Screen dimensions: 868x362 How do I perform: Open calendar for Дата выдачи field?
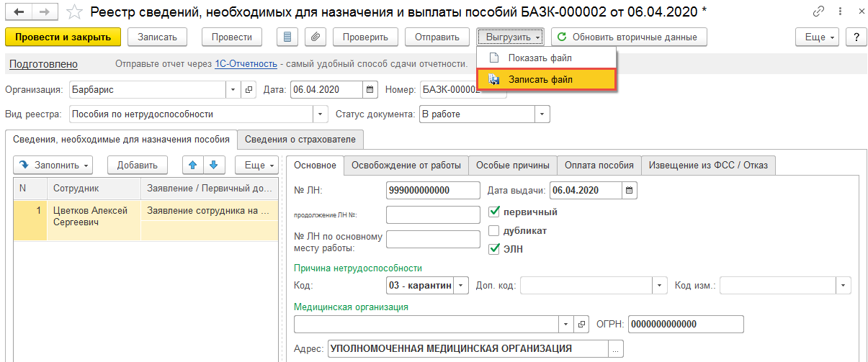click(630, 190)
